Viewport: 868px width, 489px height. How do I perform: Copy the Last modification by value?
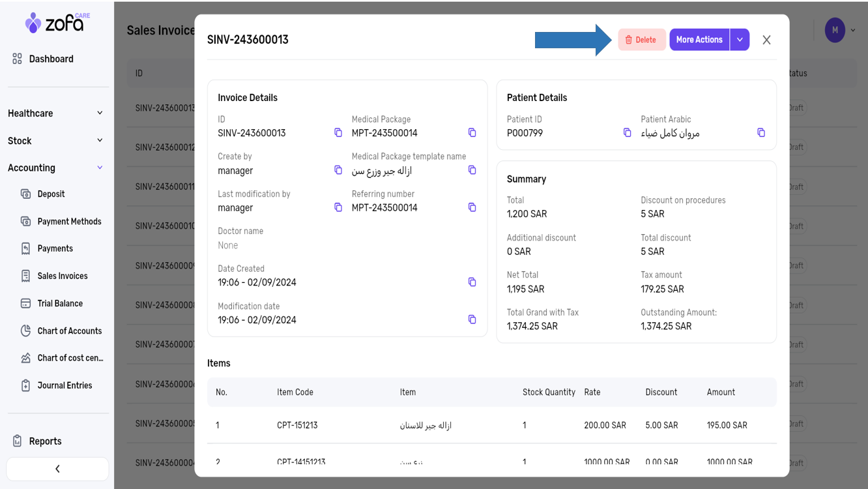(x=338, y=207)
